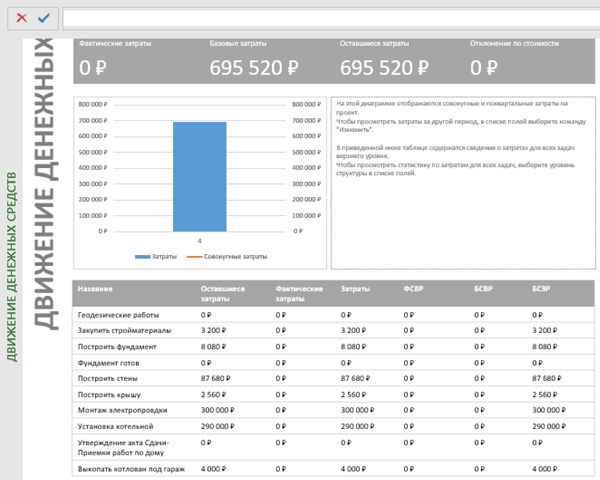Click the red X cancel entry icon
Screen dimensions: 600x480
[21, 18]
